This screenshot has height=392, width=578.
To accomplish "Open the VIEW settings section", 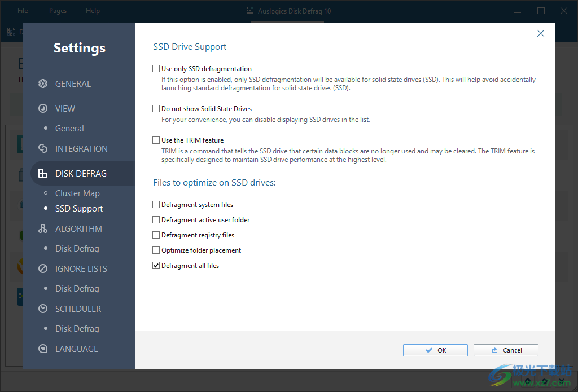I will (65, 109).
